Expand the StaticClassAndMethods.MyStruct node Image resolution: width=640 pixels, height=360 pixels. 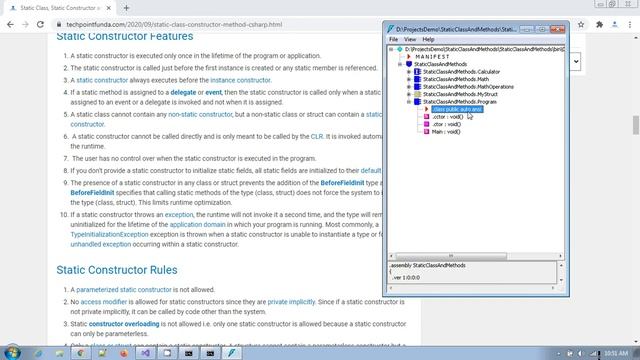pyautogui.click(x=409, y=94)
